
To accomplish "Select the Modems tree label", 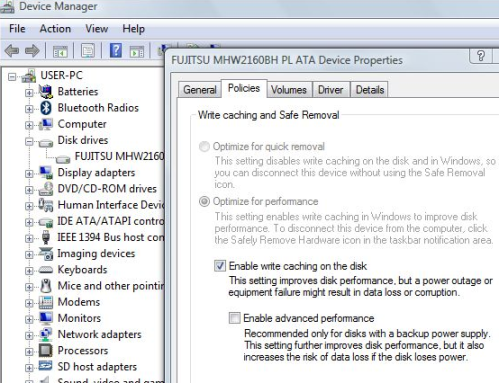I will point(79,302).
